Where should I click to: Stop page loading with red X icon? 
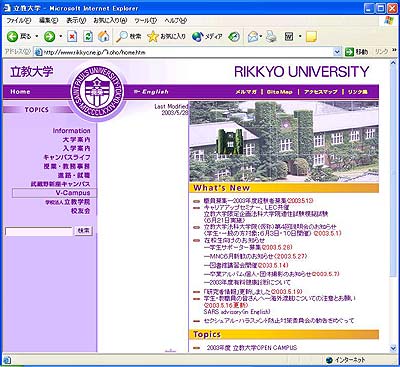[72, 36]
